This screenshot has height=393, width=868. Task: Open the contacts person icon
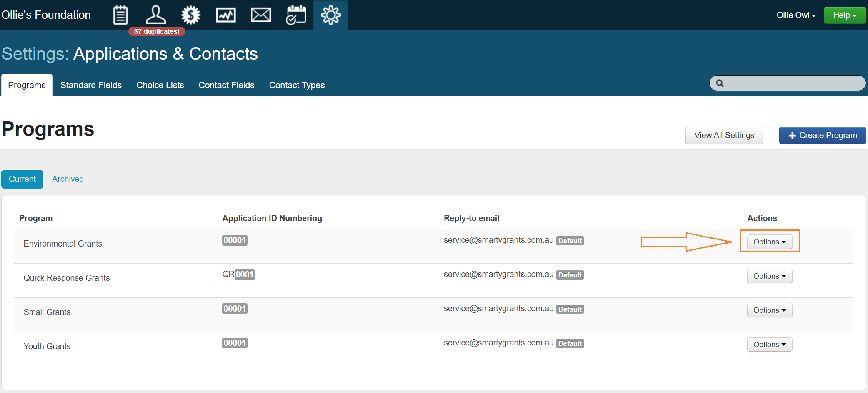click(x=155, y=15)
